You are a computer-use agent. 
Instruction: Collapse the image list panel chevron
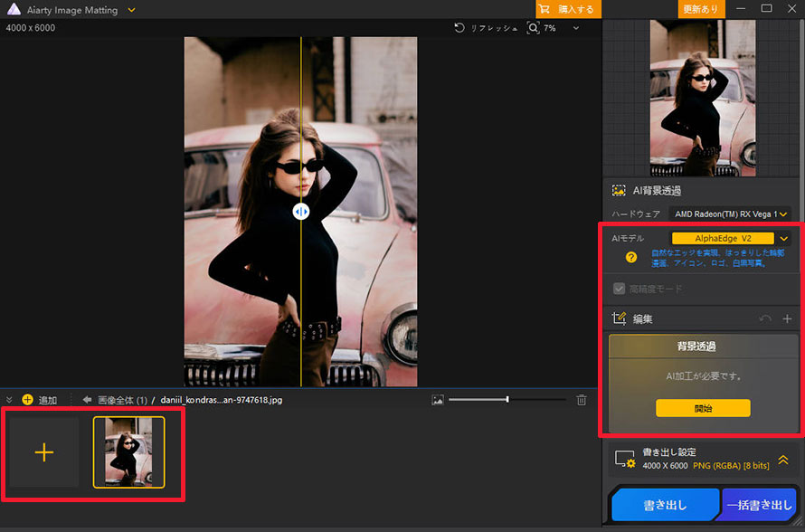pyautogui.click(x=9, y=400)
